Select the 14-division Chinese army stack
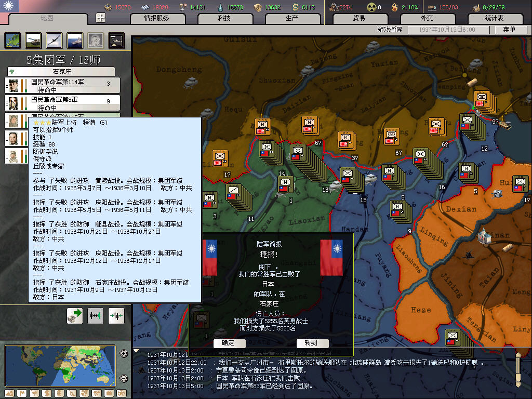The height and width of the screenshot is (399, 532). [271, 153]
